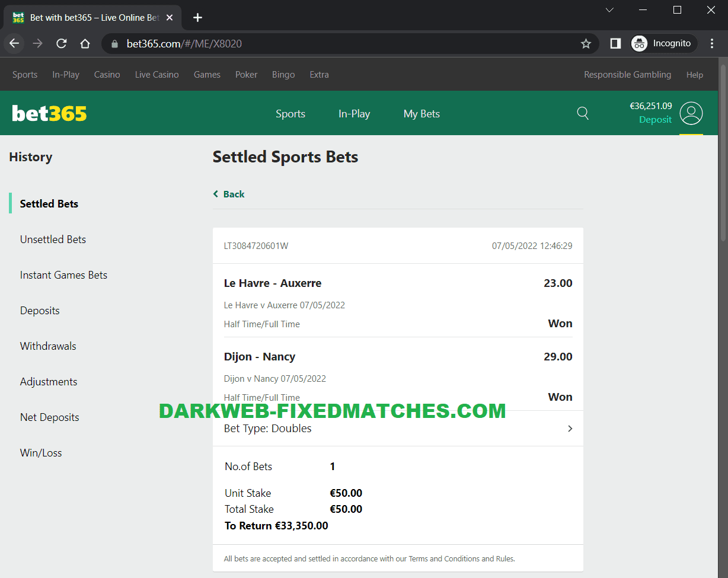Click the Back link with chevron
This screenshot has width=728, height=578.
pos(229,194)
